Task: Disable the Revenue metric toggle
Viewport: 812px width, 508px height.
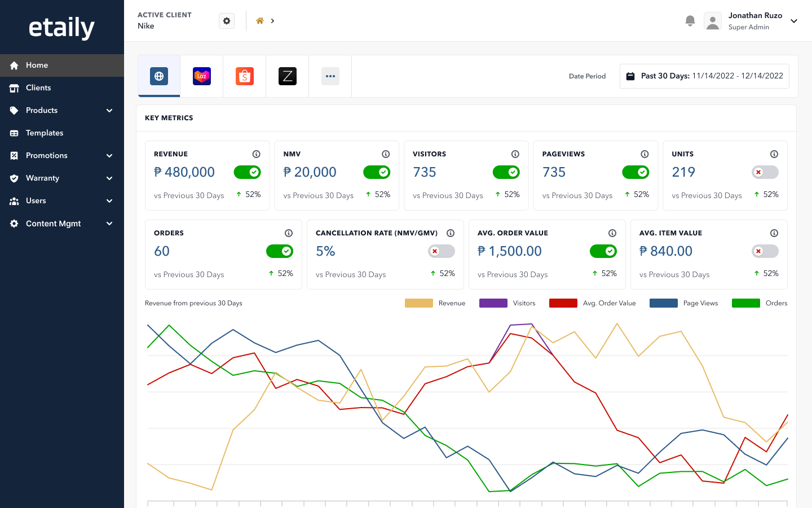Action: 248,172
